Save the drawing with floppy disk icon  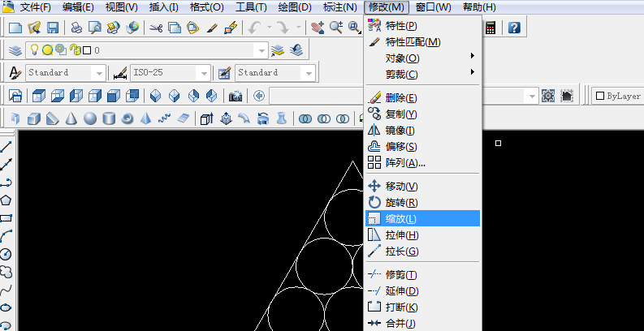point(53,28)
